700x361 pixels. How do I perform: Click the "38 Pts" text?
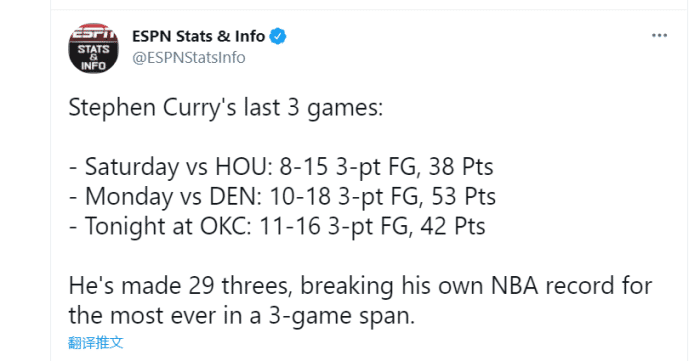[461, 167]
